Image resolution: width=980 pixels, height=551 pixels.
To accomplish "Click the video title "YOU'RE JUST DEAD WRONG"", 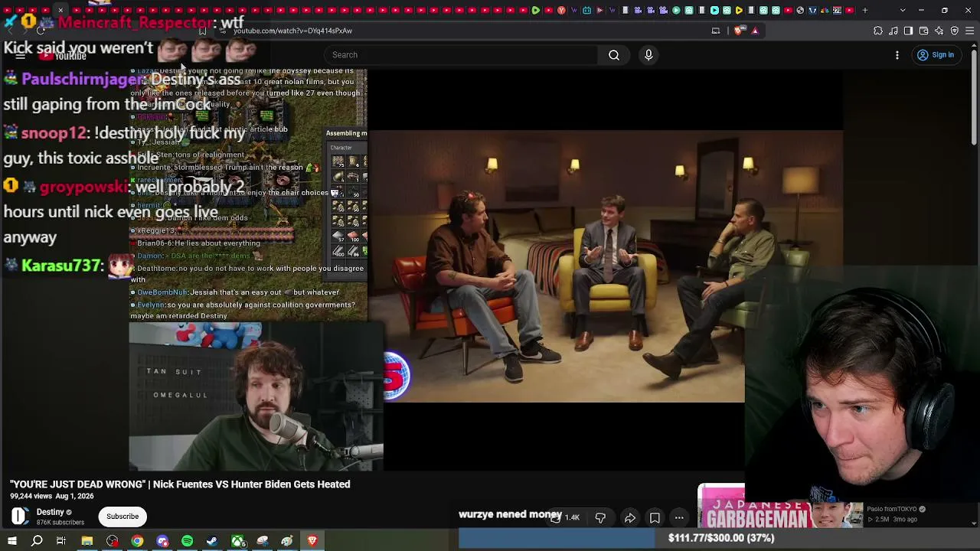I will 180,484.
